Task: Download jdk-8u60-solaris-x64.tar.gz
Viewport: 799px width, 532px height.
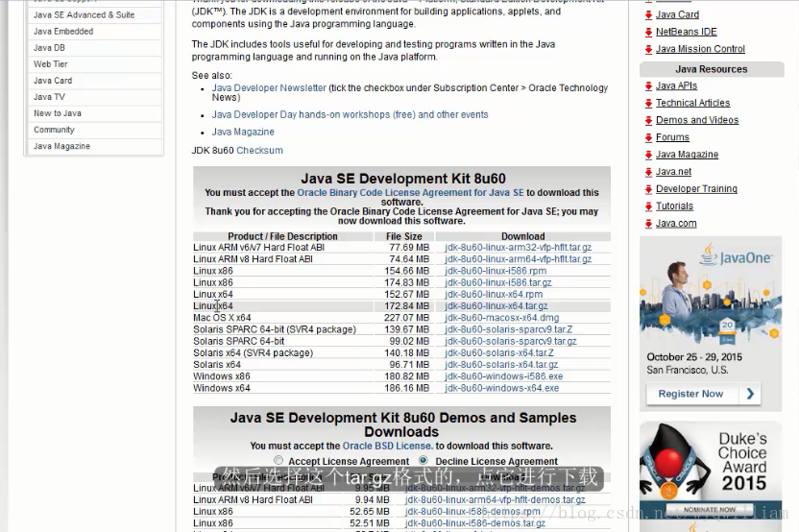Action: click(501, 364)
